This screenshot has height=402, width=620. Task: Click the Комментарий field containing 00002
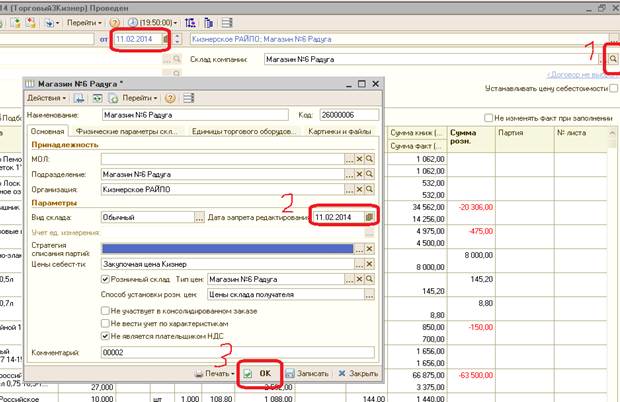coord(238,352)
